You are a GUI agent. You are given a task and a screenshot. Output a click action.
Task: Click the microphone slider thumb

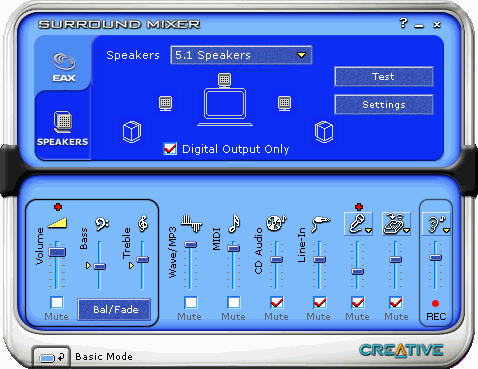click(x=357, y=271)
